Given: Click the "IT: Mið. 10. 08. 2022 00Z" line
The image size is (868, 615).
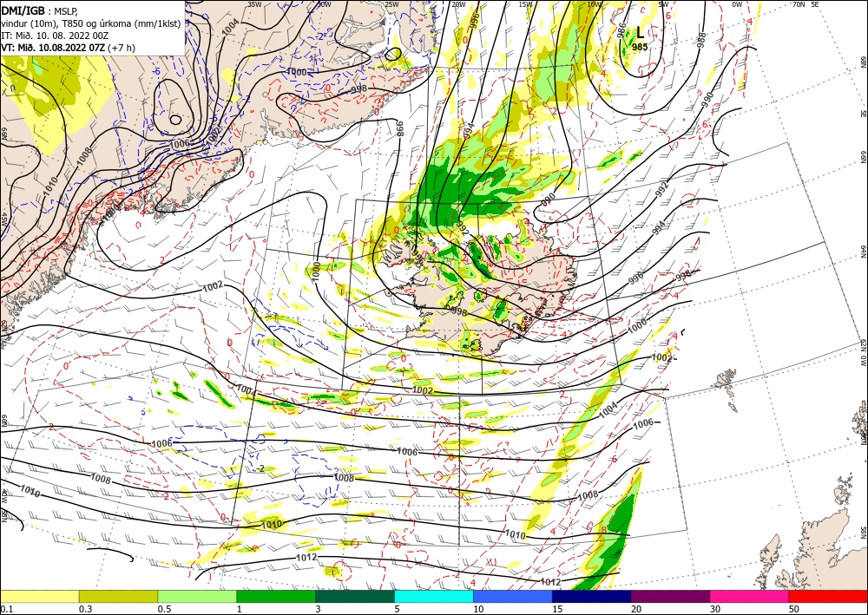Looking at the screenshot, I should click(x=54, y=36).
